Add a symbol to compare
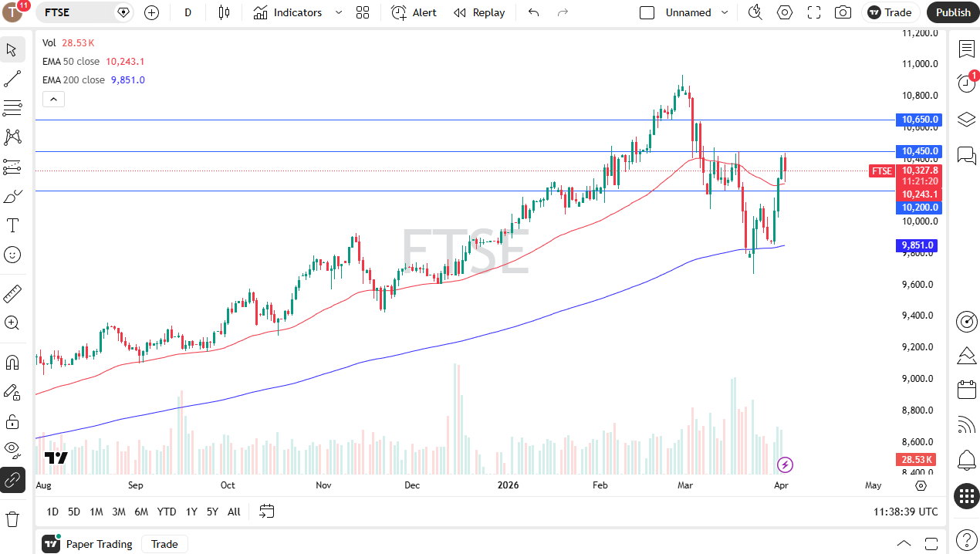980x554 pixels. coord(152,12)
